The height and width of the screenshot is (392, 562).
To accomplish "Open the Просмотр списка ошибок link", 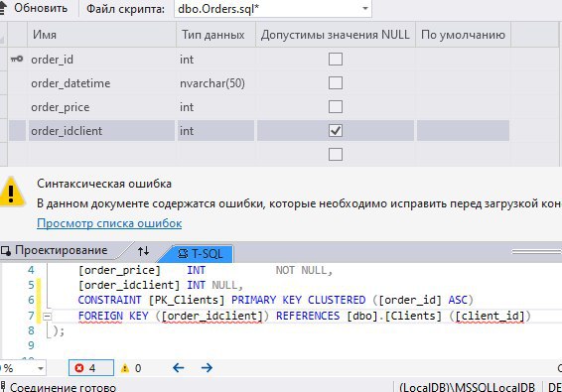I will (109, 223).
